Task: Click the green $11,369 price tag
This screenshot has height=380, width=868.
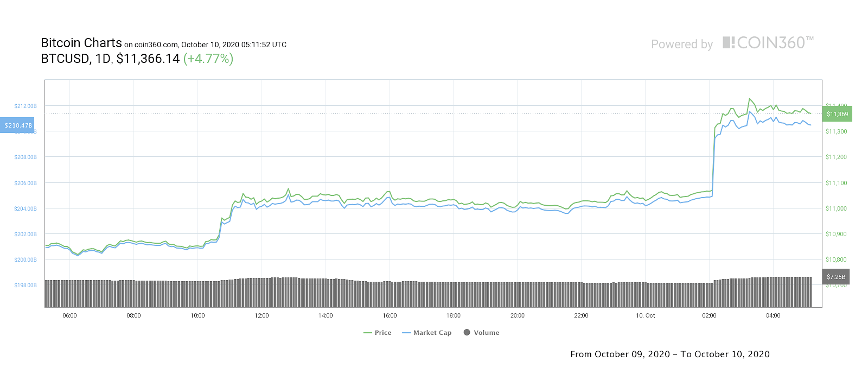Action: [837, 114]
